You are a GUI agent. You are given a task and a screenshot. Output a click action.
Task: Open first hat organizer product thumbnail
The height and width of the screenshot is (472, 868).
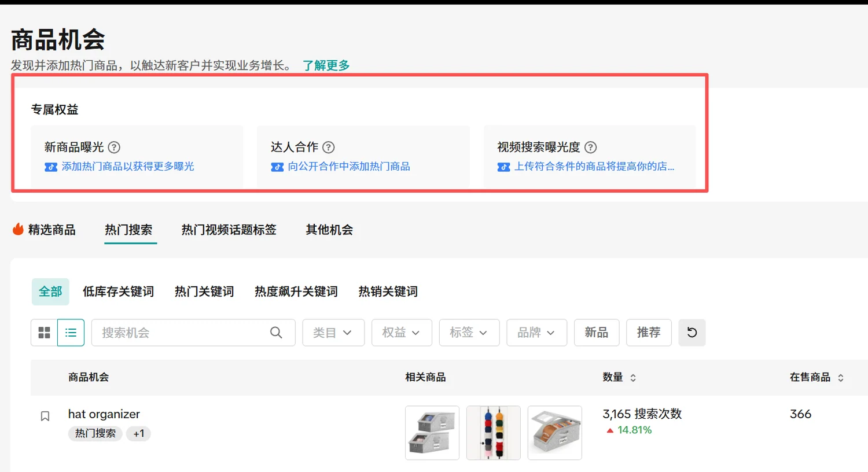point(432,433)
